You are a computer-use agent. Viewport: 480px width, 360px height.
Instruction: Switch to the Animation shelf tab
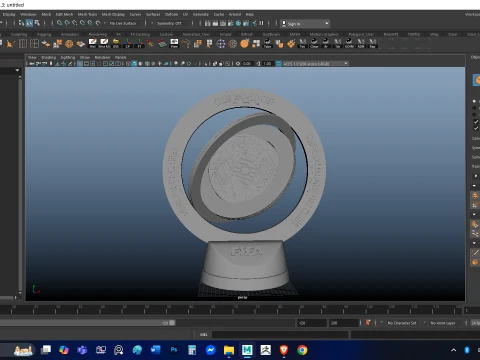(x=70, y=34)
